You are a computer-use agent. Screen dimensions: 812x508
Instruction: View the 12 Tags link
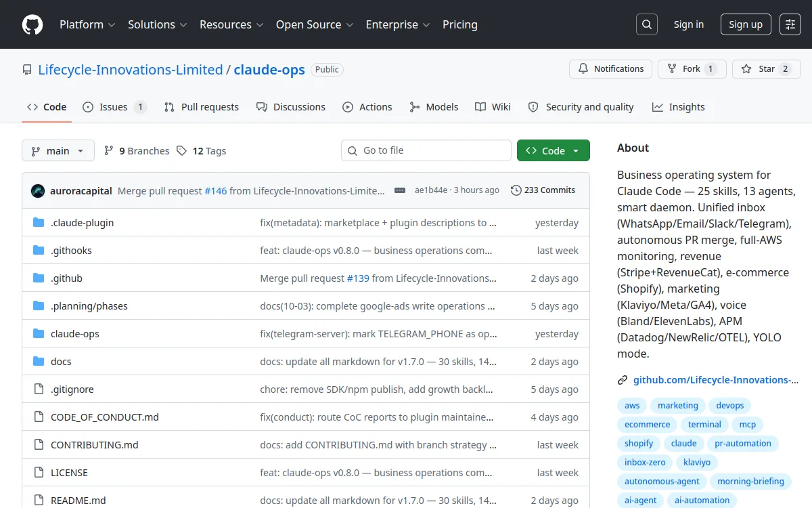[202, 151]
